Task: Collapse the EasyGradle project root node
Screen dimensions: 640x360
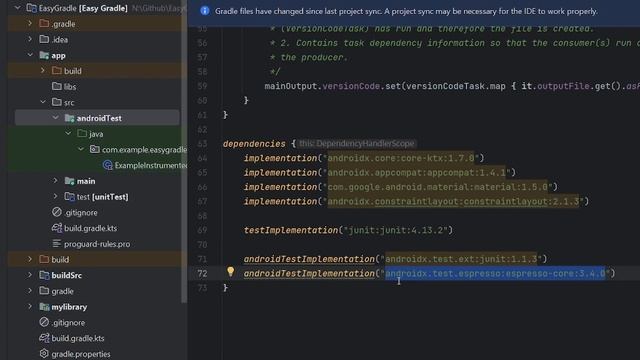Action: 18,8
